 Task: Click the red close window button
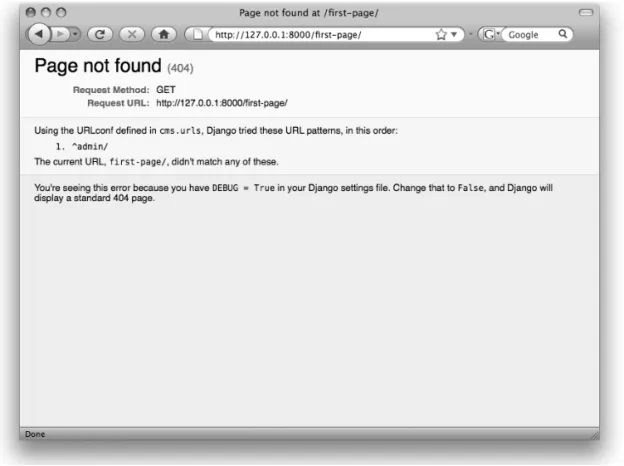pos(31,13)
